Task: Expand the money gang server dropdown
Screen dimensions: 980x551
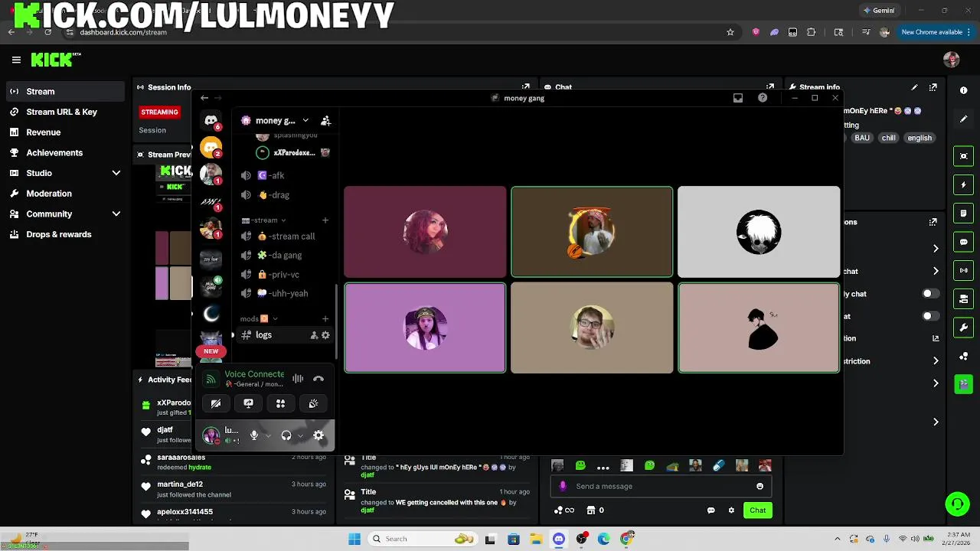Action: 305,121
